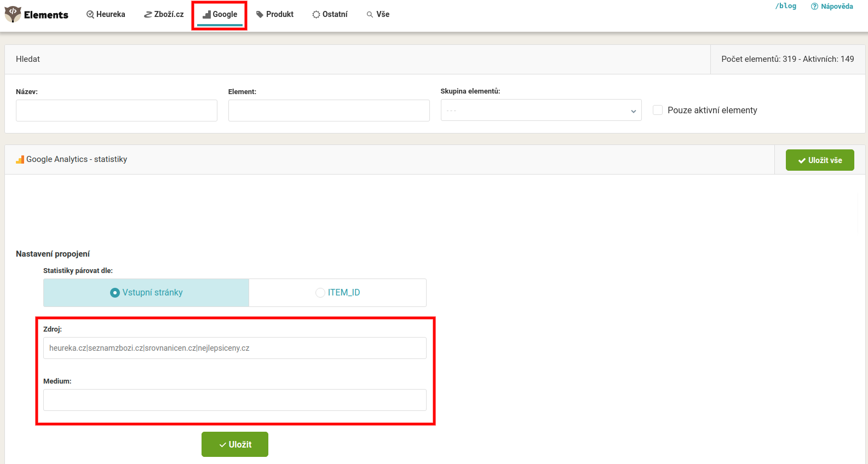
Task: Click the Uložit vše button
Action: (x=820, y=160)
